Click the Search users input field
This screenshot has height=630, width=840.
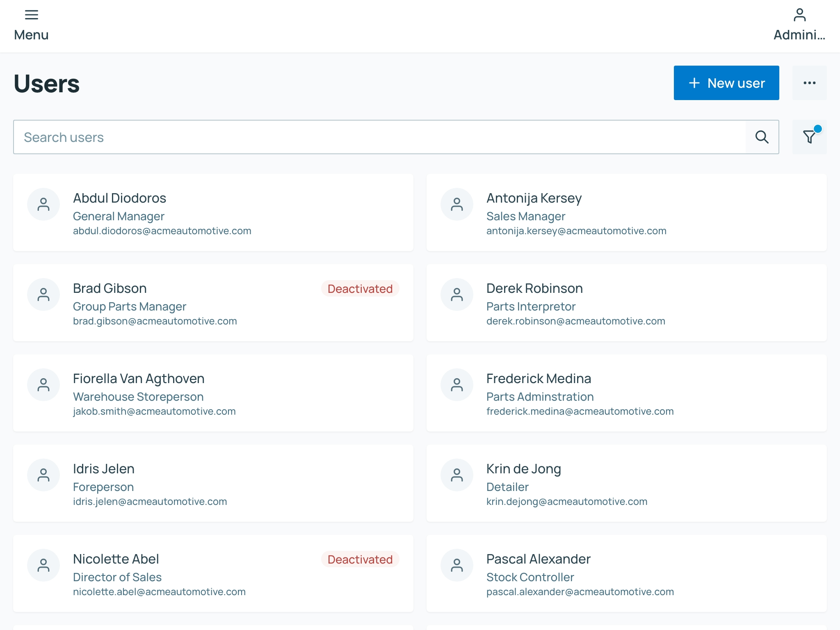tap(379, 137)
